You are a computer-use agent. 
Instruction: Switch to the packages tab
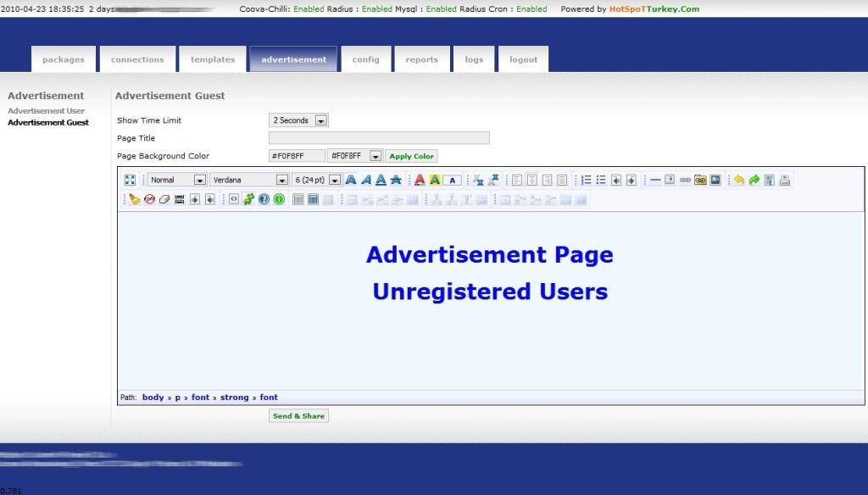pos(64,59)
